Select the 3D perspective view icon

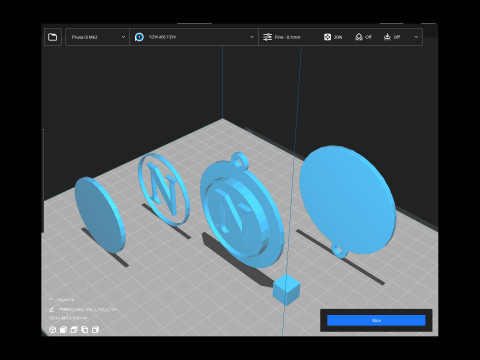(52, 330)
